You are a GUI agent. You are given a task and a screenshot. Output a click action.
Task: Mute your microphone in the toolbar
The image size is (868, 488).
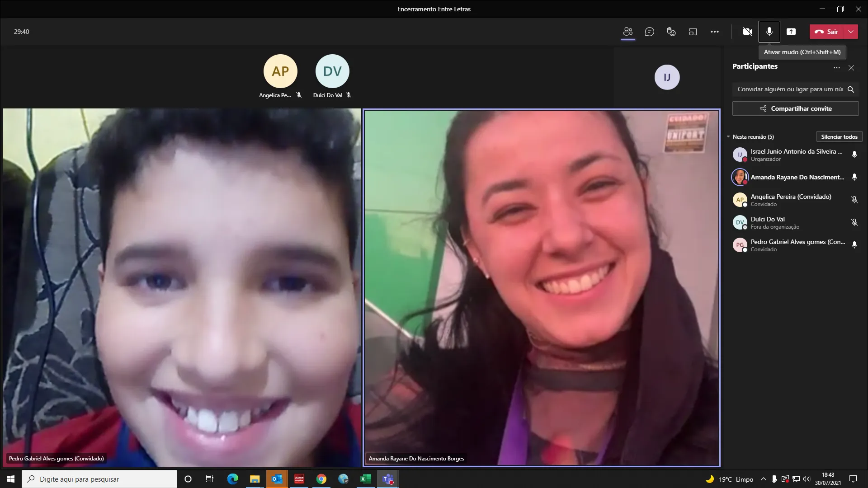click(769, 32)
